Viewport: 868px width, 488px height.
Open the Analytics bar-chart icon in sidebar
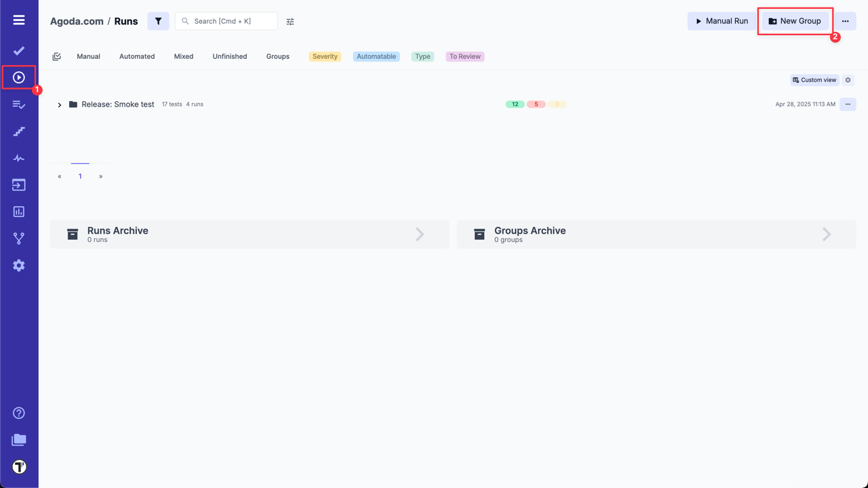click(18, 211)
